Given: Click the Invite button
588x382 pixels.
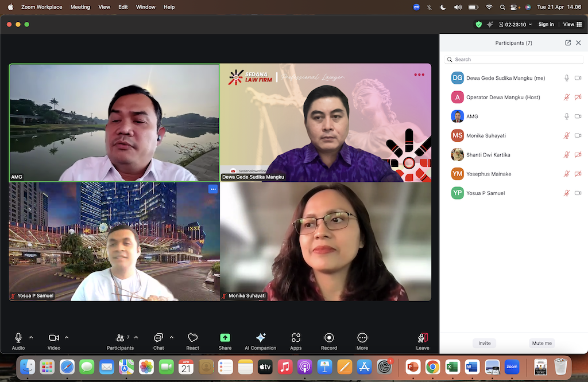Looking at the screenshot, I should click(485, 343).
